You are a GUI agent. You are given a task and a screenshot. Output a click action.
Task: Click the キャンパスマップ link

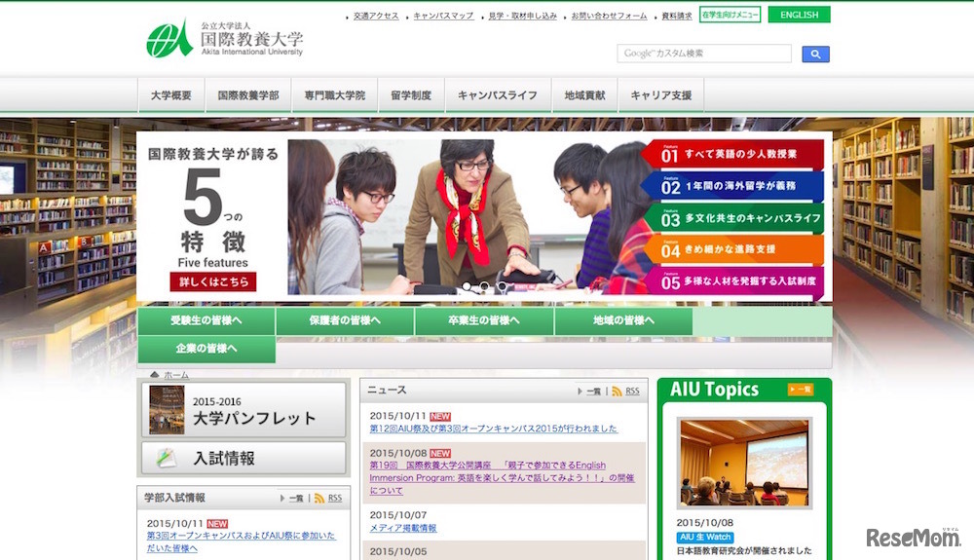[x=443, y=17]
